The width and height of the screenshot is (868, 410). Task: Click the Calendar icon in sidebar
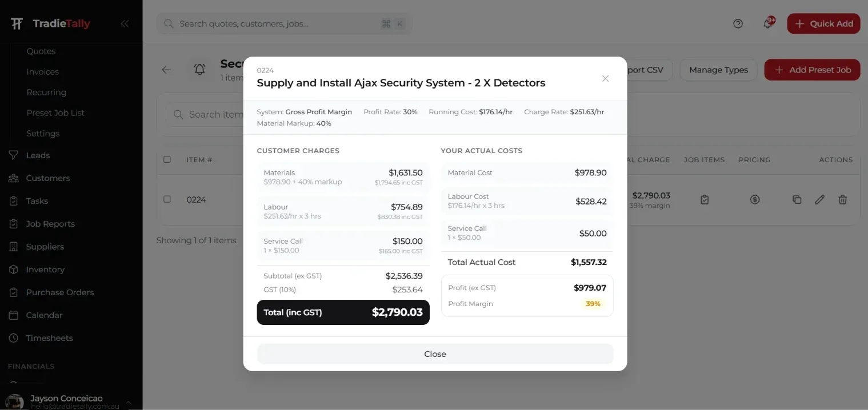click(x=14, y=315)
